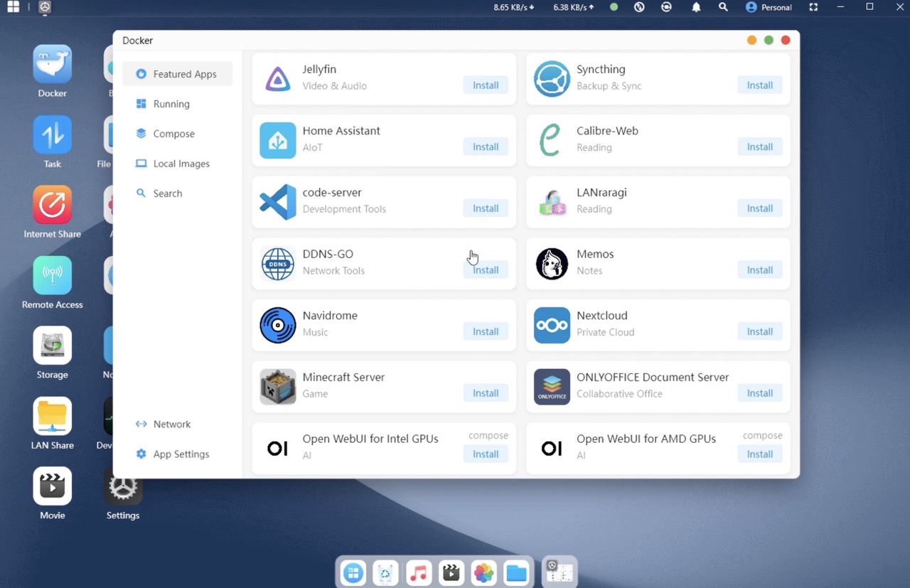910x588 pixels.
Task: Install the Memos app
Action: coord(759,270)
